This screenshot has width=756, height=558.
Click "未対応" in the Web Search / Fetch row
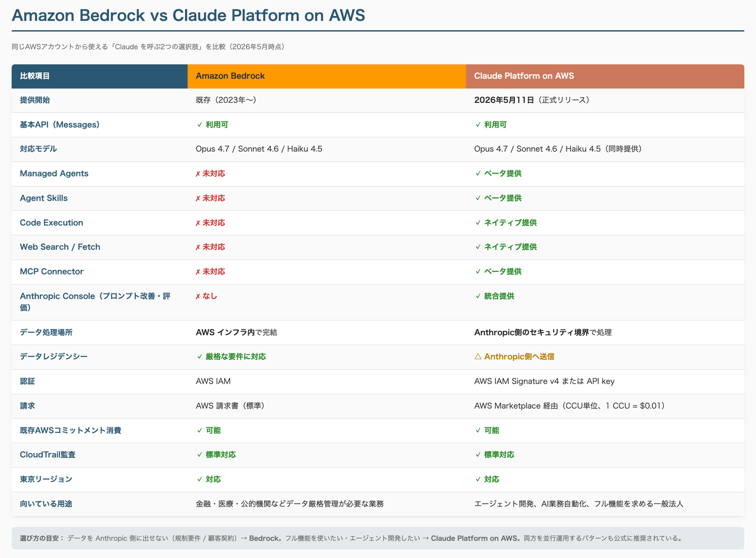(210, 247)
